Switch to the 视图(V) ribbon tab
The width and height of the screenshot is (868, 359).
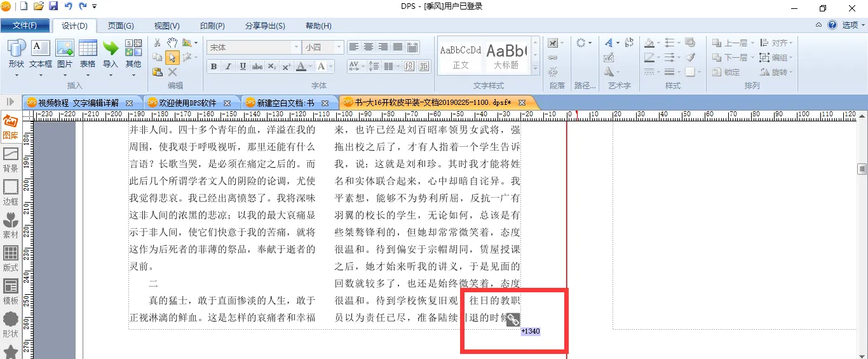167,26
